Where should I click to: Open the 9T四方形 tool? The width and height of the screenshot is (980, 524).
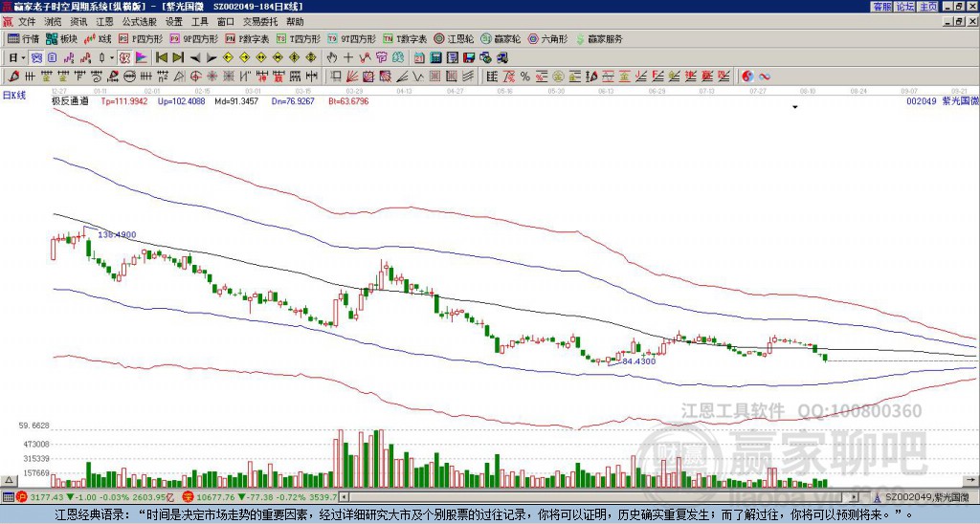[351, 38]
